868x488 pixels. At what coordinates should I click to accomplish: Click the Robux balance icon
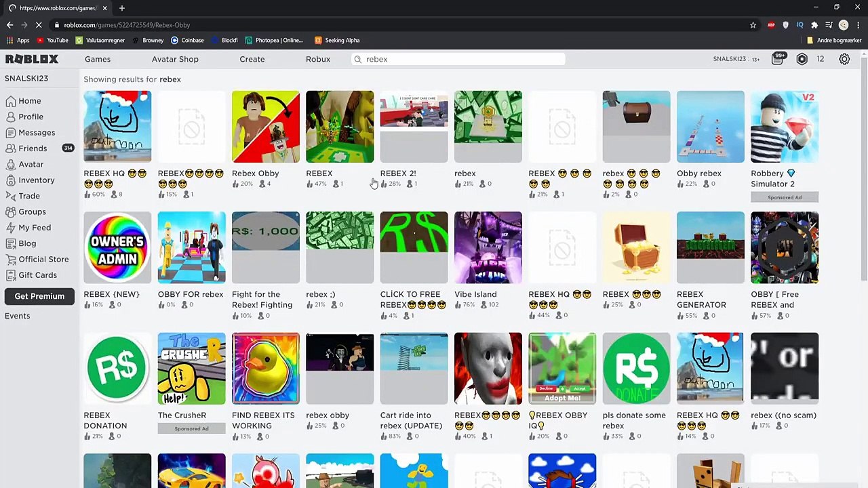tap(802, 59)
